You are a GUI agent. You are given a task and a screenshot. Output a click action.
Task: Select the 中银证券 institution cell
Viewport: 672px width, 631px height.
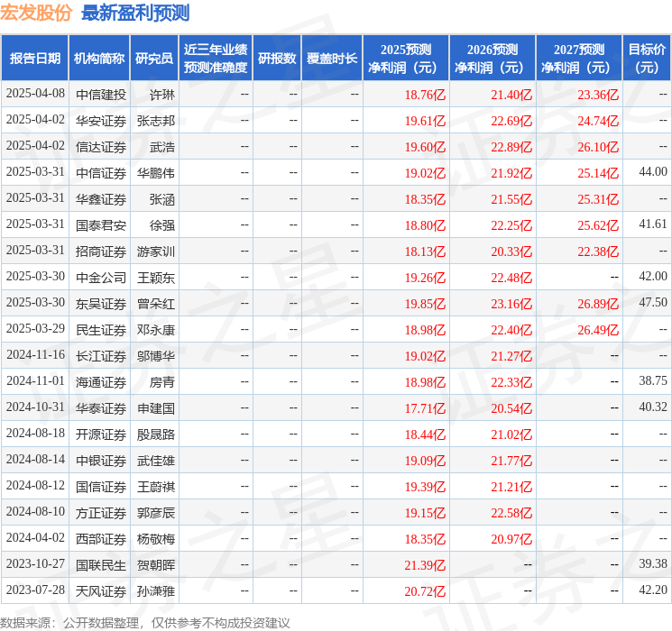click(x=101, y=461)
